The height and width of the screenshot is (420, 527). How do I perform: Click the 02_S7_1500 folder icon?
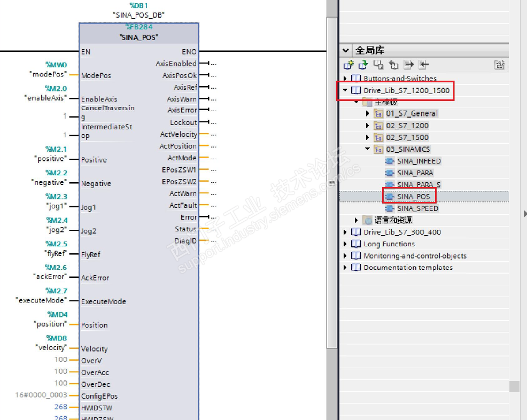tap(378, 137)
